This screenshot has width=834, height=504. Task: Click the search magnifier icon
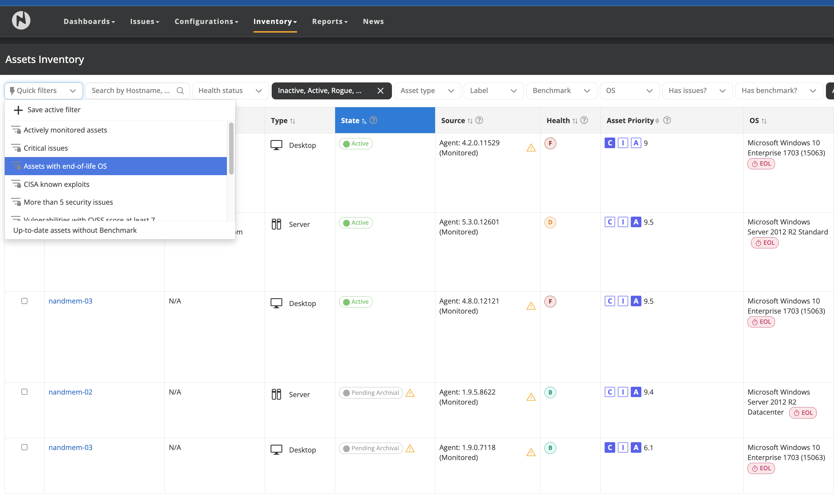point(180,91)
